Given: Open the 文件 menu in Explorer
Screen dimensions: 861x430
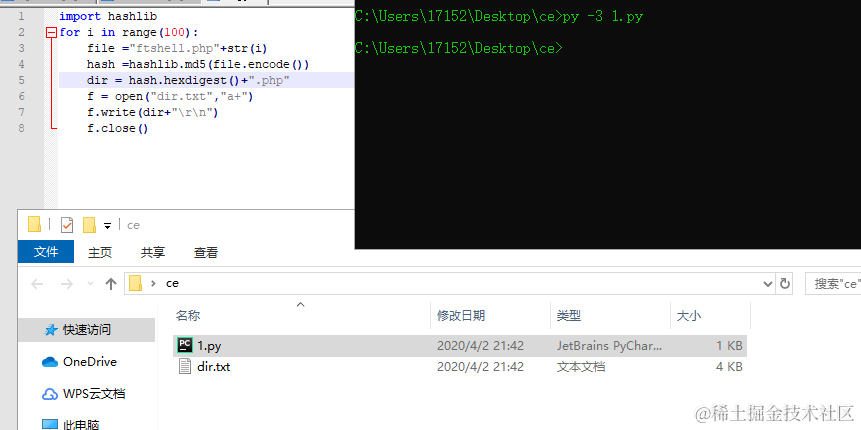Looking at the screenshot, I should point(46,252).
